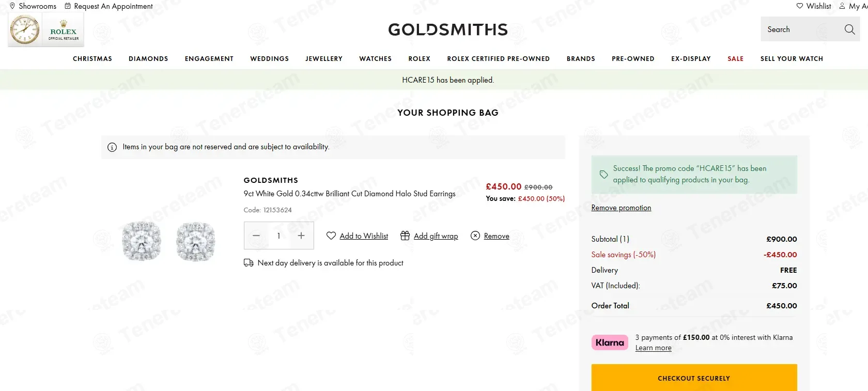This screenshot has height=391, width=868.
Task: Open the Rolex Official Retailer badge
Action: click(x=46, y=30)
